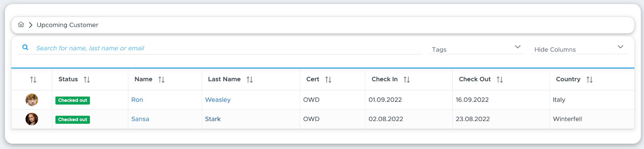This screenshot has height=149, width=644.
Task: Open the Tags dropdown
Action: click(477, 49)
